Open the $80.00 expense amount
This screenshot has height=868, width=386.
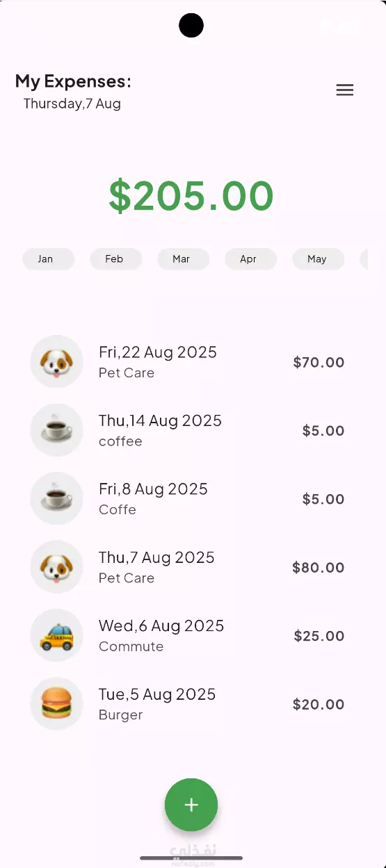coord(319,568)
